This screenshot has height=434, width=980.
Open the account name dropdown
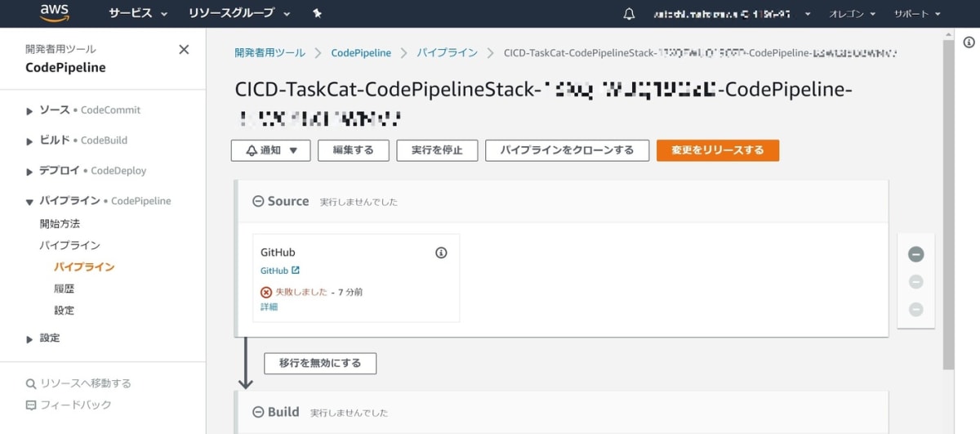733,14
